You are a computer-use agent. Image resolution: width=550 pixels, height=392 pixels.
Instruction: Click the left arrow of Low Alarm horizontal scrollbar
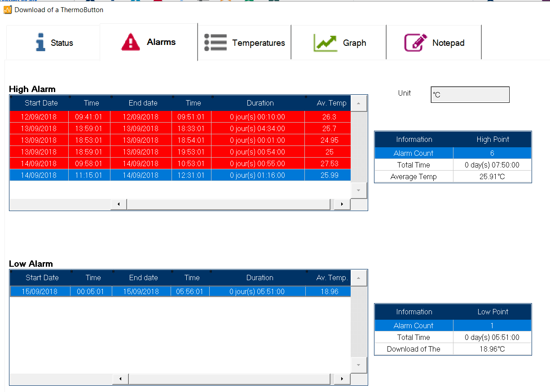pyautogui.click(x=120, y=379)
